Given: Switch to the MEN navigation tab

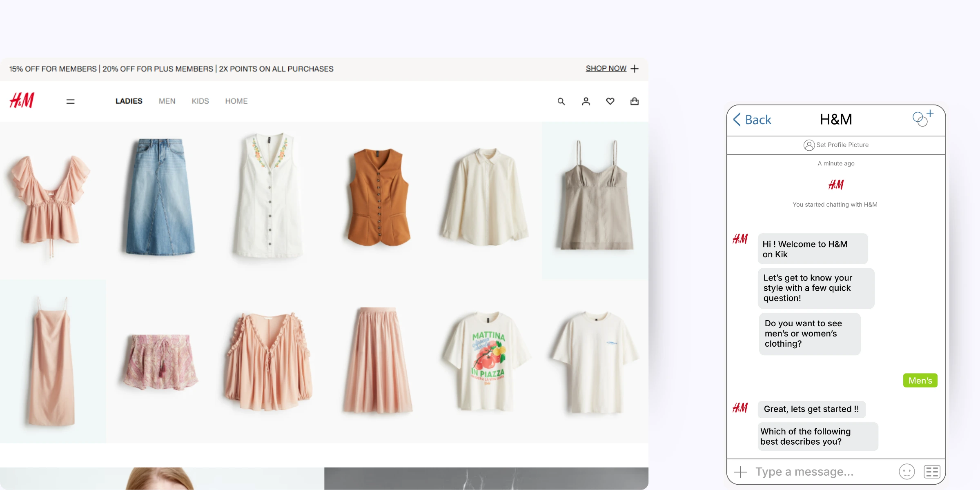Looking at the screenshot, I should click(x=167, y=101).
